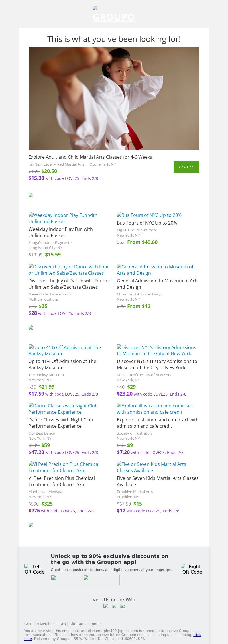Image resolution: width=228 pixels, height=644 pixels.
Task: Open the FAQ footer link
Action: (x=62, y=624)
